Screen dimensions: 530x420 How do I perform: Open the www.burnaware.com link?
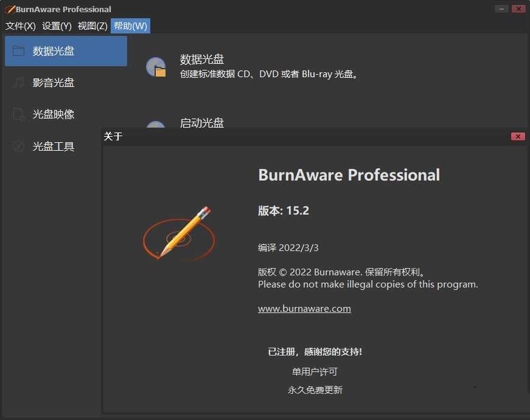(x=304, y=308)
